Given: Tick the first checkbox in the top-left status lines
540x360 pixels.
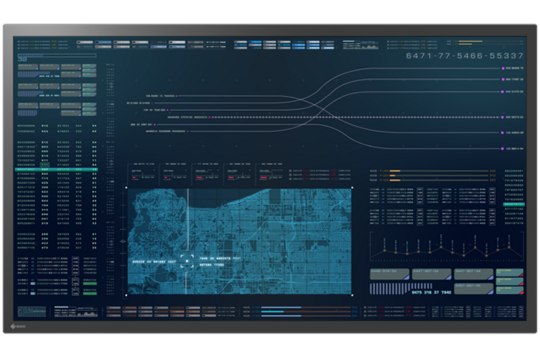Looking at the screenshot, I should [19, 42].
